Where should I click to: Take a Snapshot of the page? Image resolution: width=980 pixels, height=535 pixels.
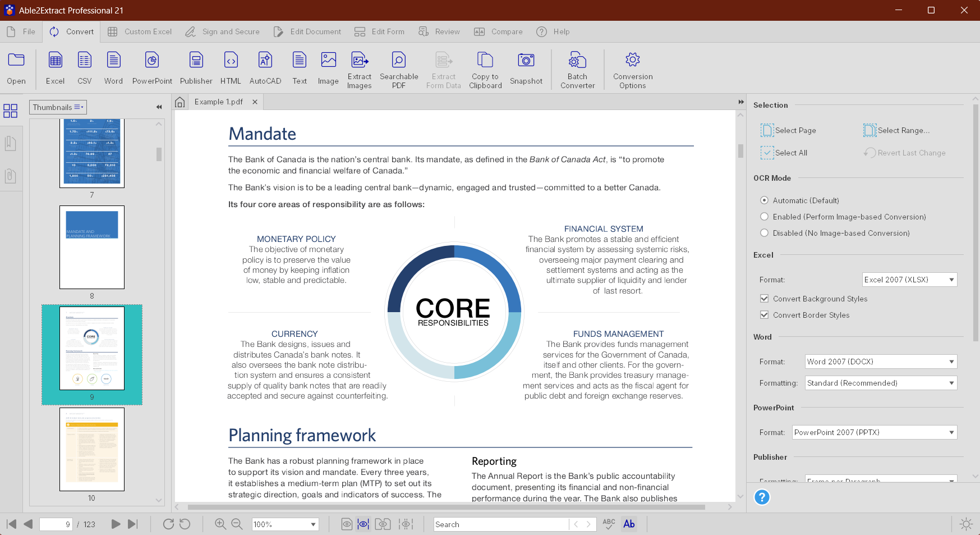click(x=526, y=67)
